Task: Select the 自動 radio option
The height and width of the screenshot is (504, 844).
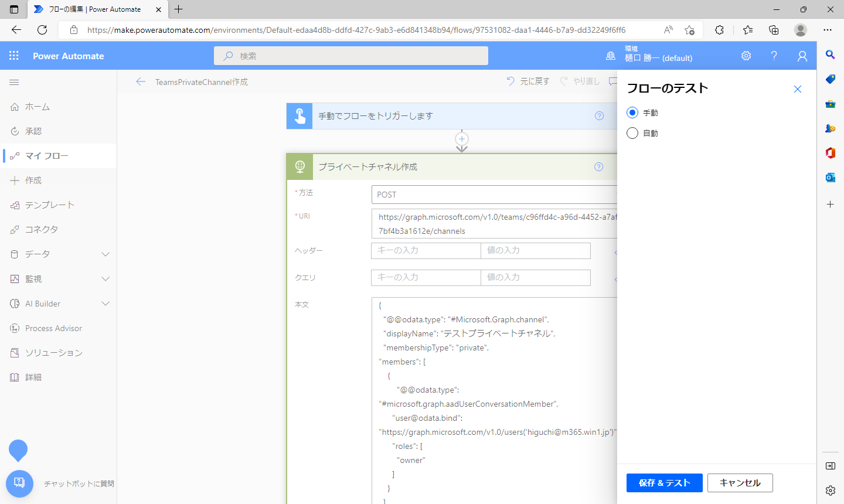Action: click(x=632, y=133)
